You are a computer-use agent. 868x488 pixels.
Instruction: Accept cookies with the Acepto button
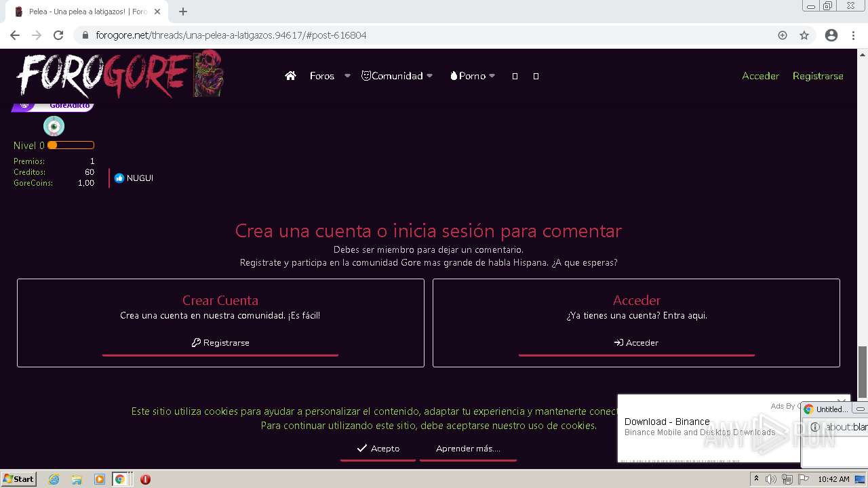pos(378,449)
